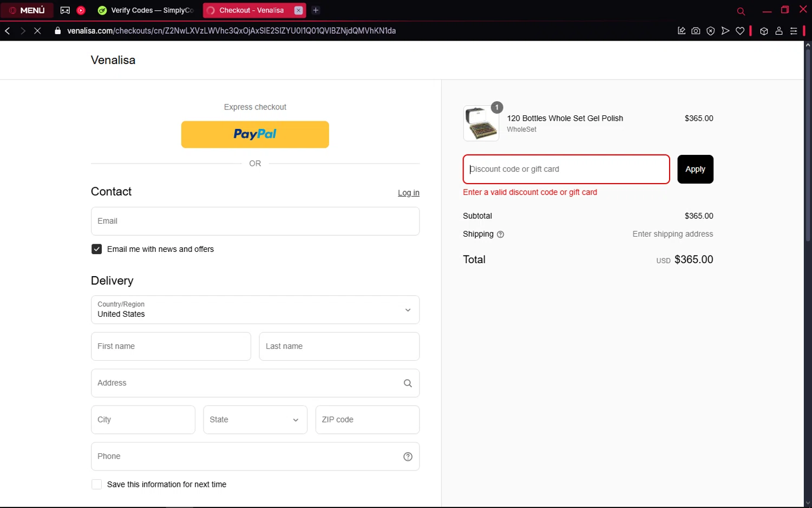The image size is (812, 508).
Task: Click '120 Bottles Whole Set Gel Polish' text
Action: click(565, 118)
